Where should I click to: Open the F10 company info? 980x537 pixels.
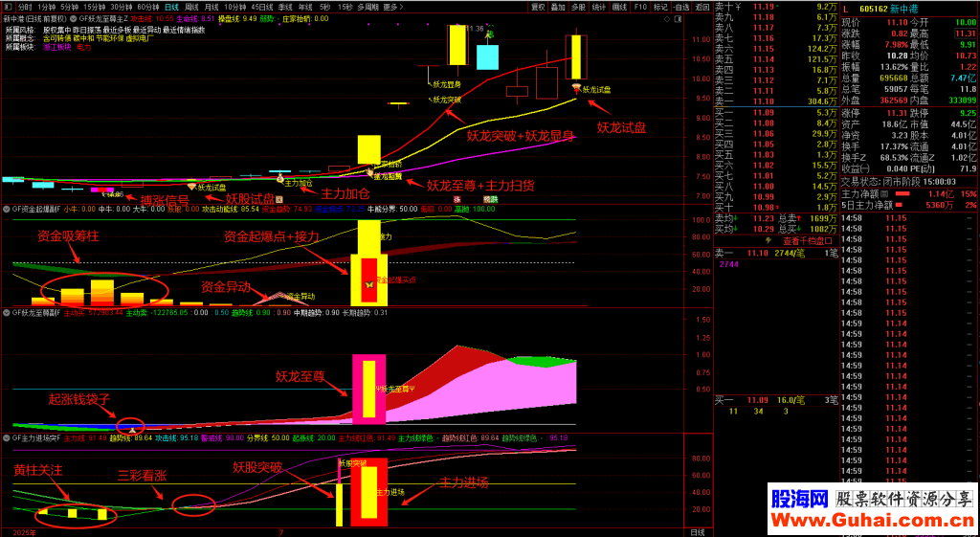[x=640, y=8]
